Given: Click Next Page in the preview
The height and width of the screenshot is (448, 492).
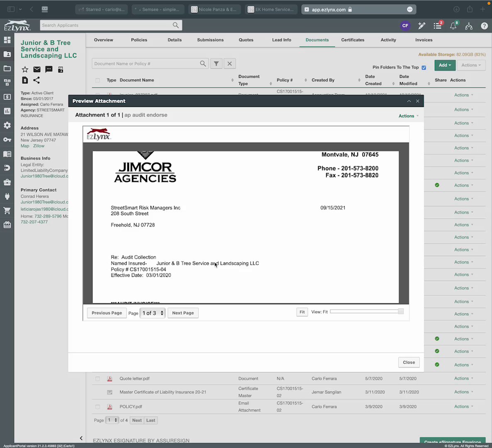Looking at the screenshot, I should 183,313.
